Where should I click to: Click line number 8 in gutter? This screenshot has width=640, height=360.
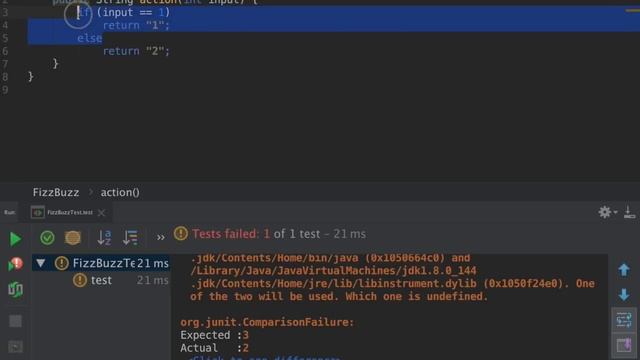[5, 77]
